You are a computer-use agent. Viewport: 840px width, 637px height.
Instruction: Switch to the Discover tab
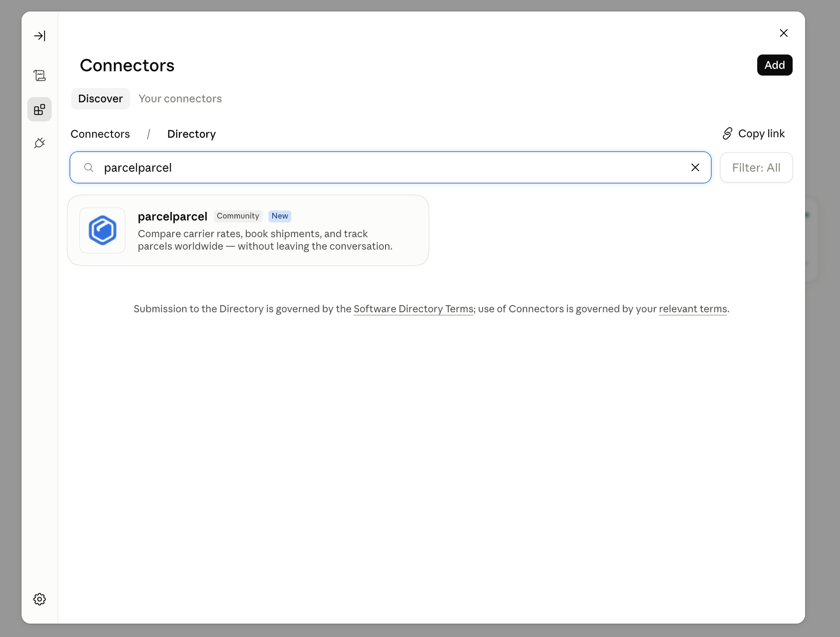[x=100, y=99]
